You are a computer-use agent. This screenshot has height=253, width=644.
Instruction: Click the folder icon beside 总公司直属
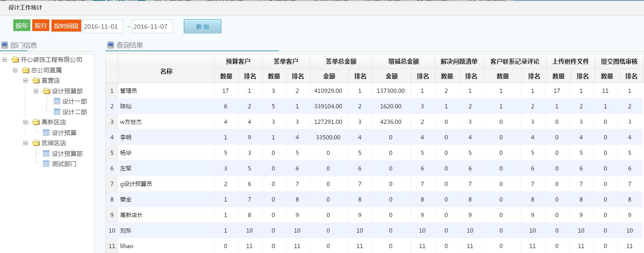pos(26,70)
